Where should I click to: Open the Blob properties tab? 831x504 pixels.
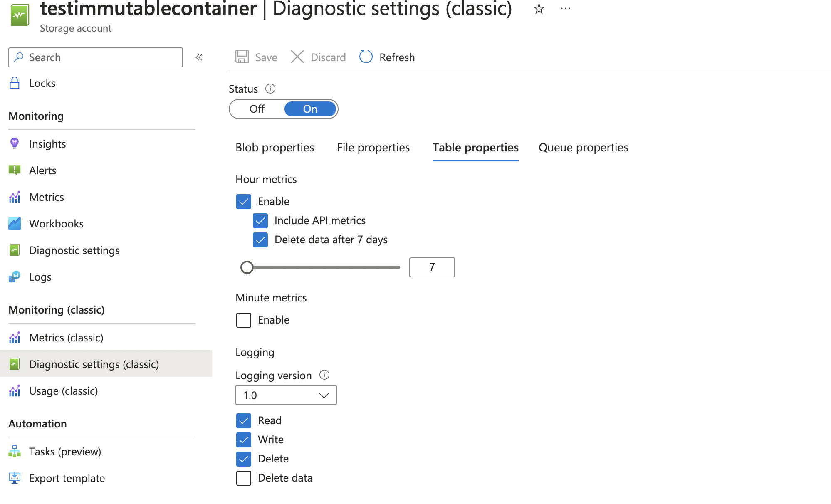coord(275,147)
